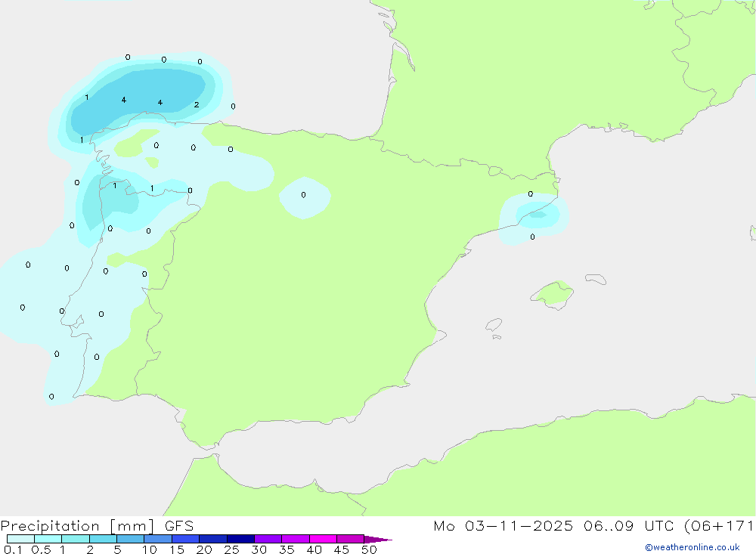Click the '10' legend scale label
Screen dimensions: 756x554
[150, 549]
